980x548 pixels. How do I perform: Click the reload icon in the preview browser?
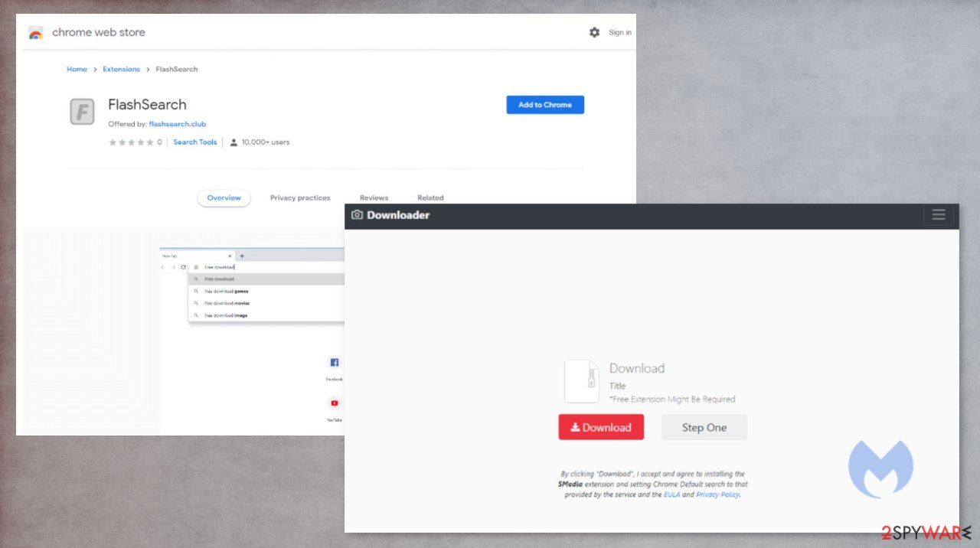pos(183,267)
